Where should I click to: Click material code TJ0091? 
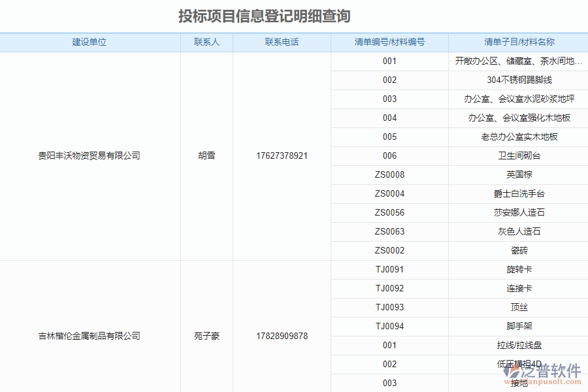tap(390, 269)
